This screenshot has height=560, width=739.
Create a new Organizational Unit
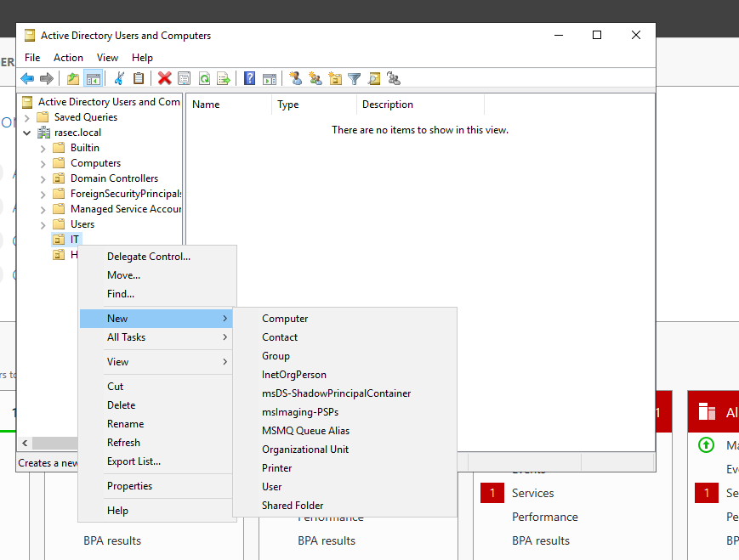pyautogui.click(x=345, y=450)
